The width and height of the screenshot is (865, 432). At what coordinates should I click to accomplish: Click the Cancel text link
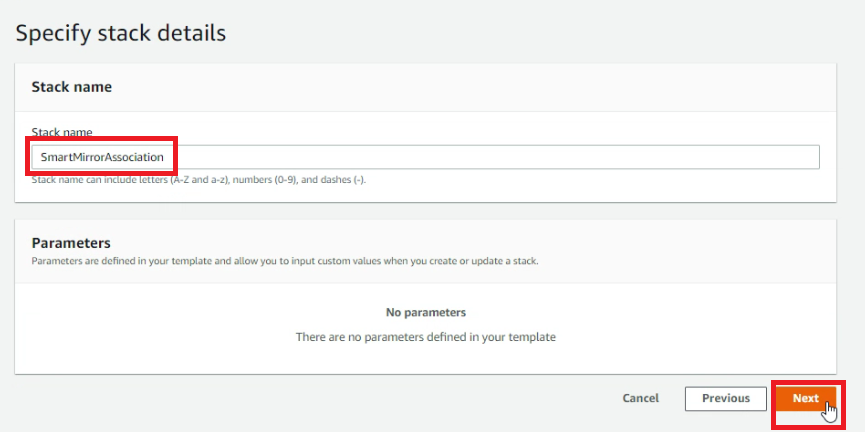click(x=640, y=398)
